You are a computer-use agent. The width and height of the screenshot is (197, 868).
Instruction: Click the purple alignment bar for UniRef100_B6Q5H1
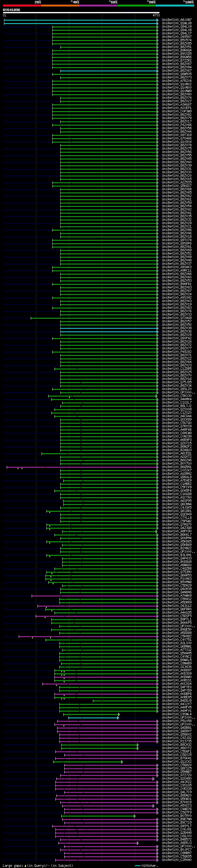pos(82,467)
